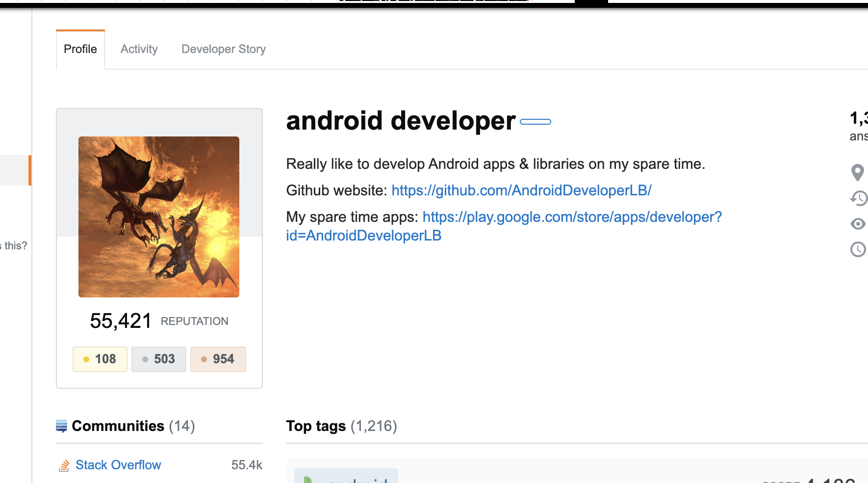Image resolution: width=868 pixels, height=483 pixels.
Task: Click the last seen clock icon
Action: click(x=858, y=249)
